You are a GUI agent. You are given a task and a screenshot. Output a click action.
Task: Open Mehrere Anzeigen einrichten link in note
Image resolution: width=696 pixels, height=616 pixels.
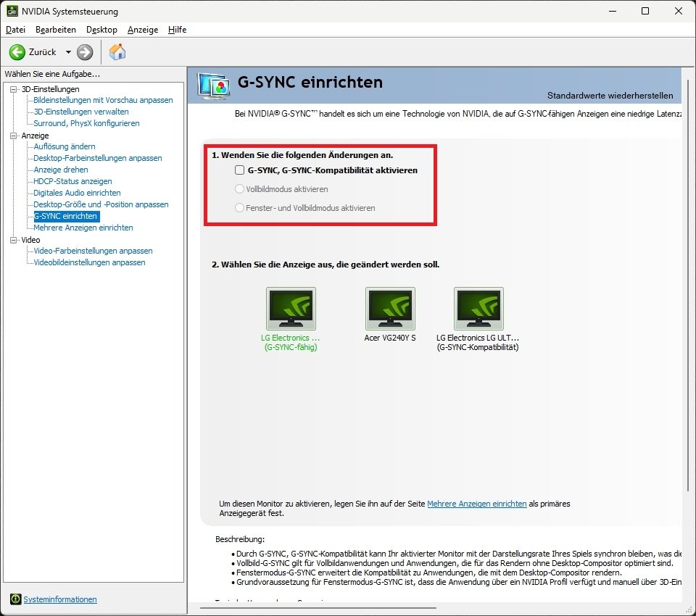tap(477, 504)
